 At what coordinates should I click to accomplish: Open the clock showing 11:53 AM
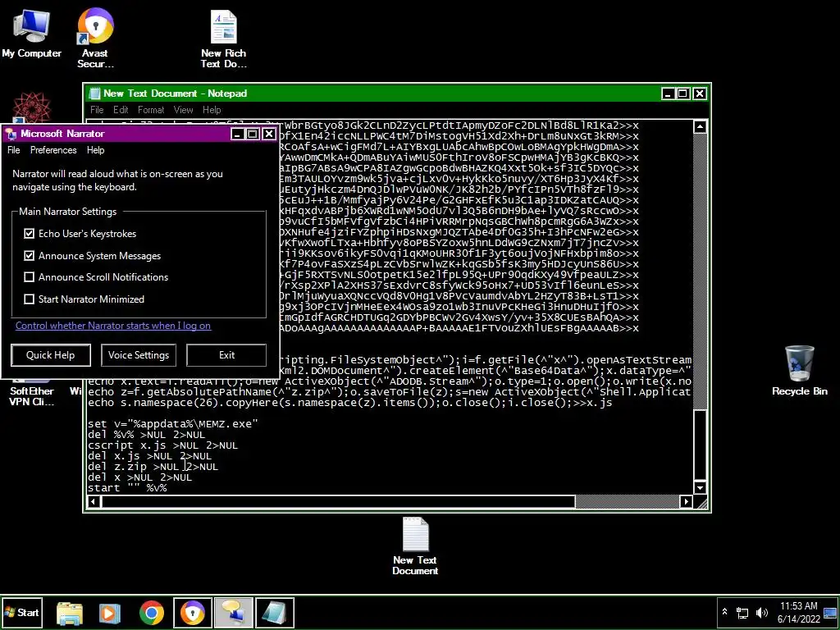point(798,612)
